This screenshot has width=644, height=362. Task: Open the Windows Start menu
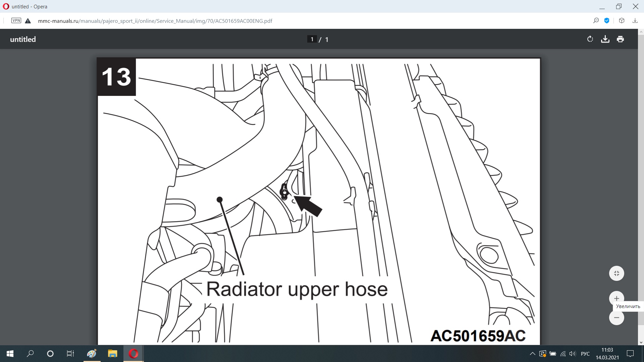tap(10, 354)
